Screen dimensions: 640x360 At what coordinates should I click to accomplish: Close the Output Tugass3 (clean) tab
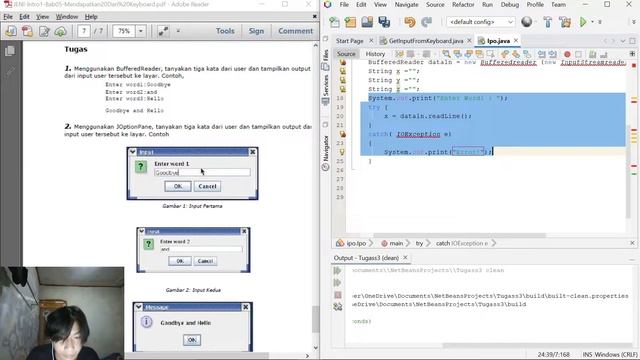(405, 258)
